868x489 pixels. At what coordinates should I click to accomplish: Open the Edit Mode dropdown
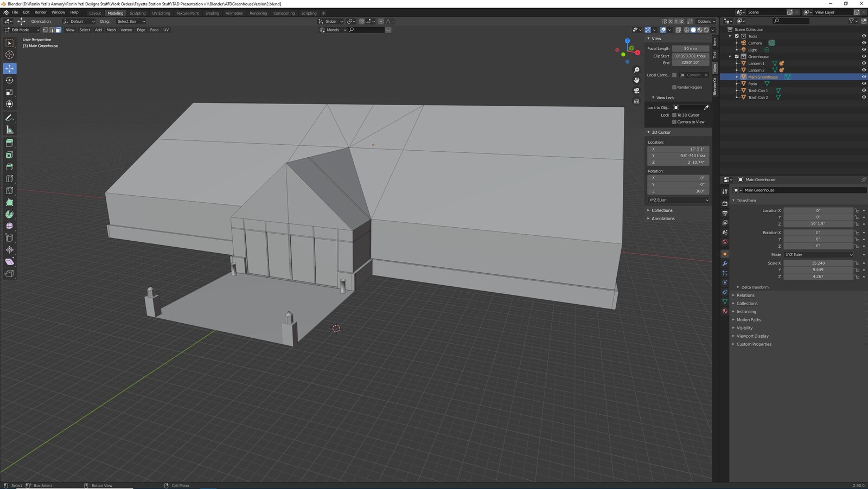click(x=22, y=30)
